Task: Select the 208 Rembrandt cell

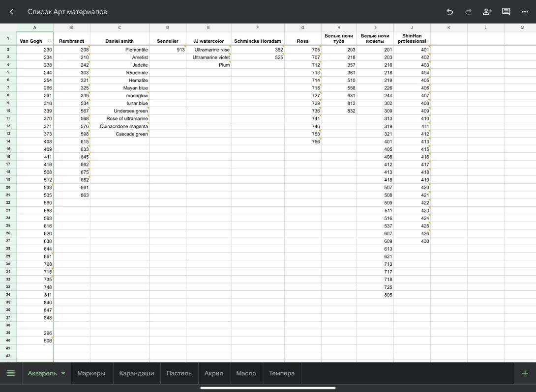Action: click(71, 50)
